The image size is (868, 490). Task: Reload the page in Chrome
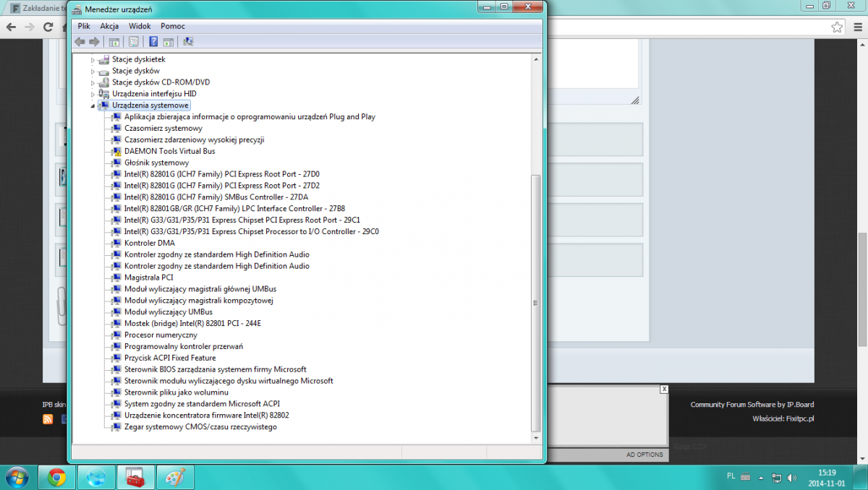click(x=48, y=27)
